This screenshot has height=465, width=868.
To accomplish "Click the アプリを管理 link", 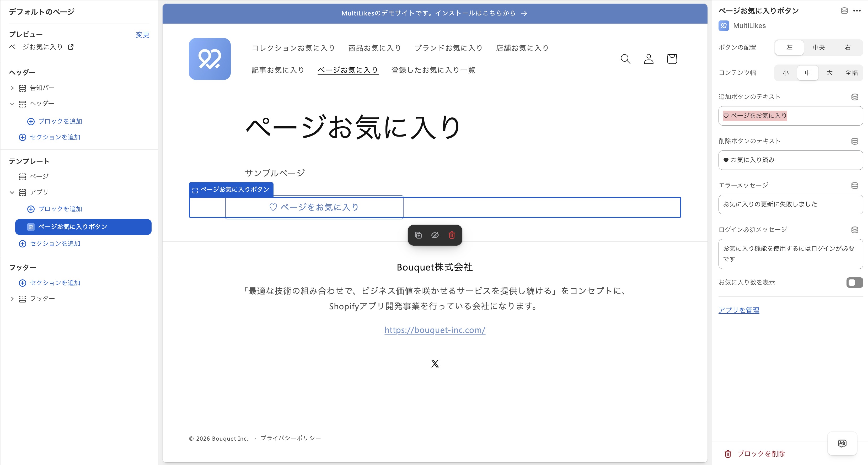I will [739, 310].
